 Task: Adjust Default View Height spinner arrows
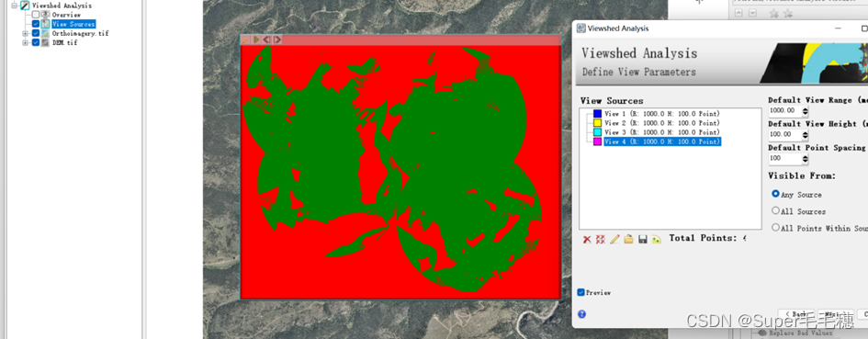click(x=805, y=135)
